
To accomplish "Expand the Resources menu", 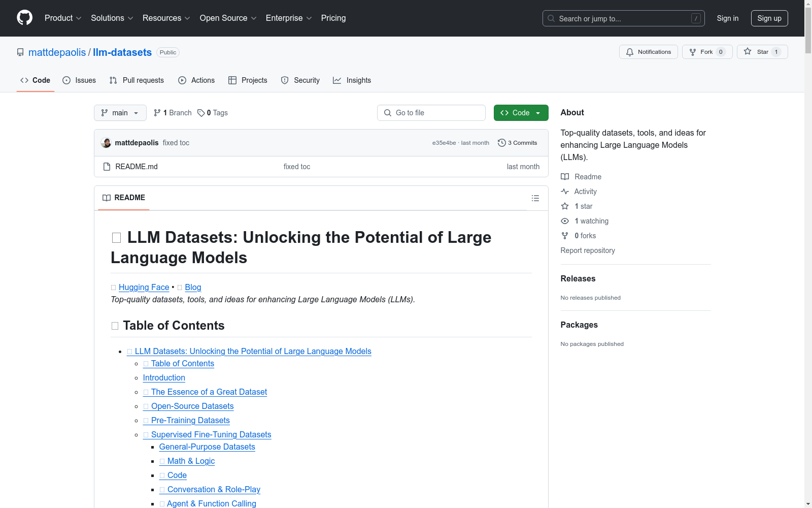I will tap(166, 18).
